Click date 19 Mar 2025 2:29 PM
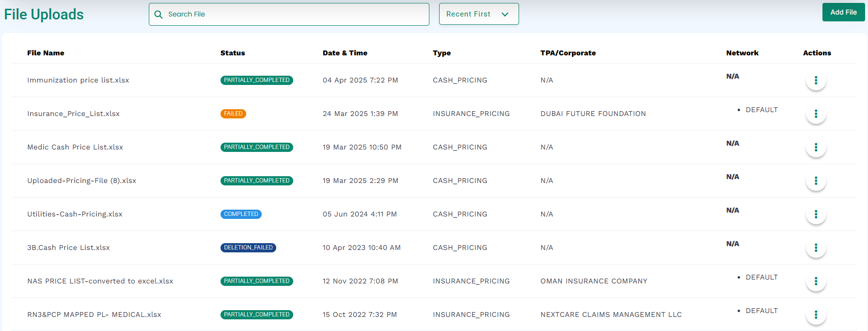 click(x=361, y=181)
